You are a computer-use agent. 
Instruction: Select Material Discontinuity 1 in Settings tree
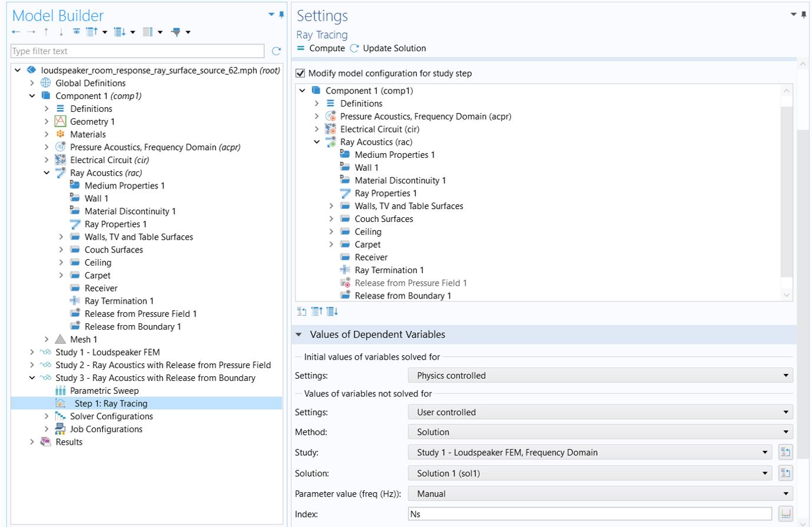400,180
